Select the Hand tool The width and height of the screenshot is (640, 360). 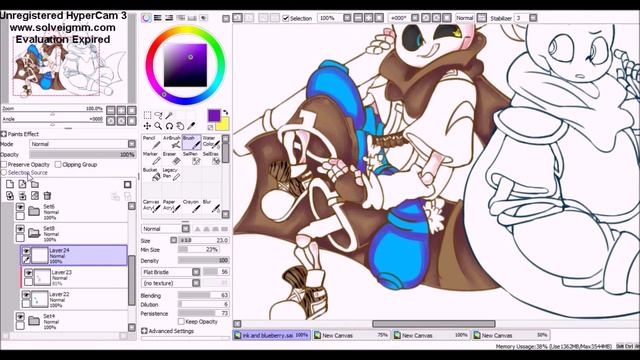coord(180,126)
